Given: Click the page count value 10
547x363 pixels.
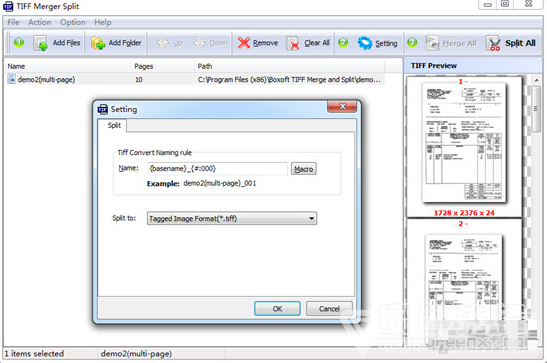Looking at the screenshot, I should coord(139,80).
